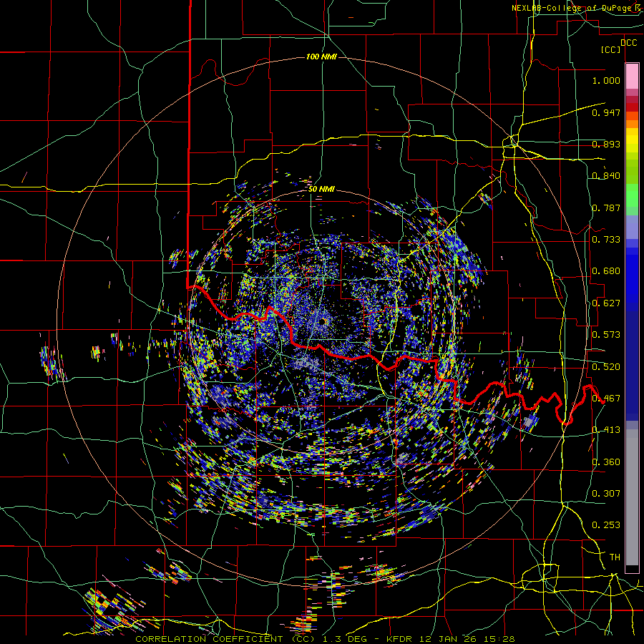
Task: Select the 0.413 scale value
Action: tap(606, 430)
